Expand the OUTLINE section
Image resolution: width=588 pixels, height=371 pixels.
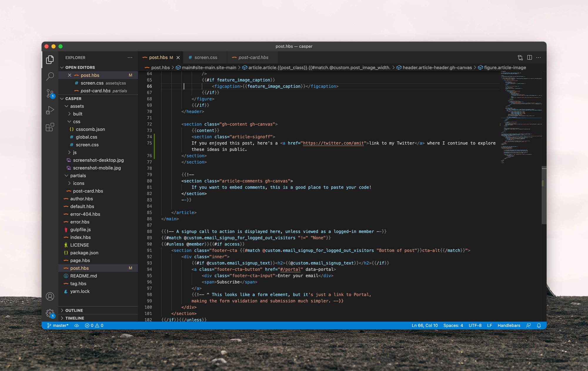(74, 310)
